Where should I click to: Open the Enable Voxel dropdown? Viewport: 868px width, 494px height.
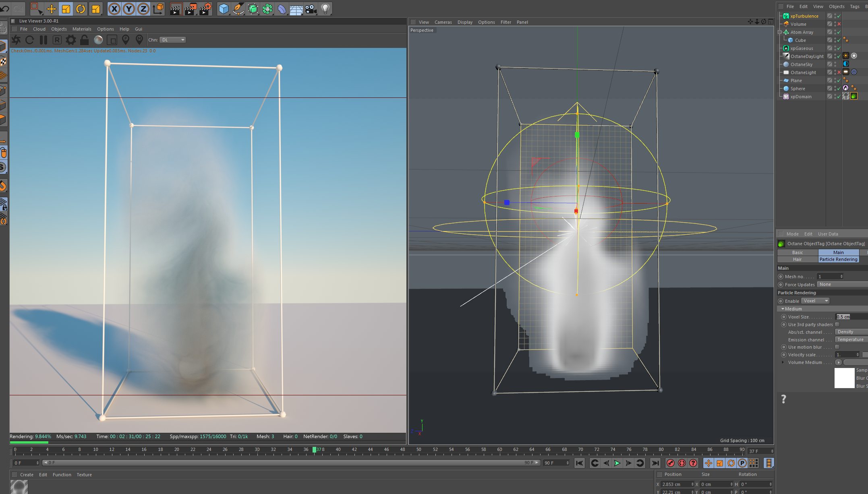(x=815, y=301)
